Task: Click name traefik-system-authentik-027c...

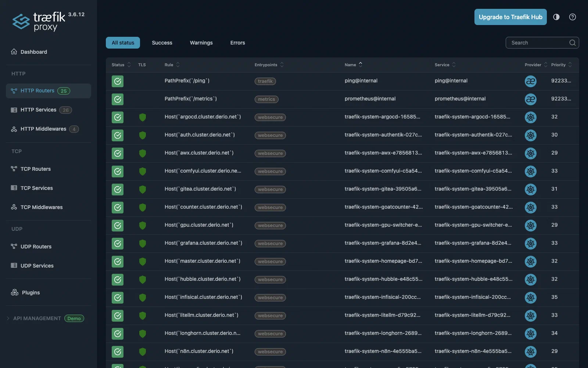Action: [x=383, y=135]
